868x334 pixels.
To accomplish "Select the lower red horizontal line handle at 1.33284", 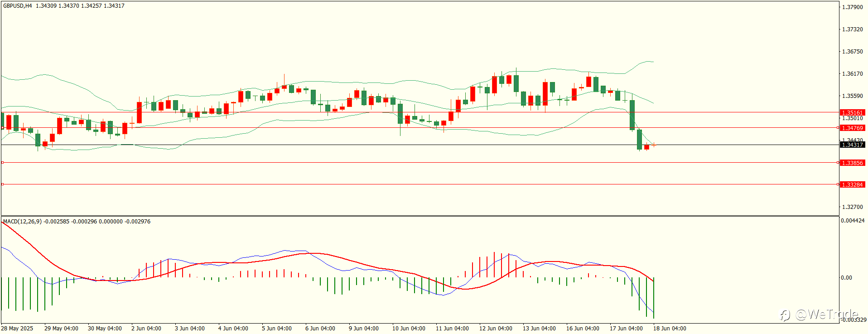I will click(x=838, y=184).
